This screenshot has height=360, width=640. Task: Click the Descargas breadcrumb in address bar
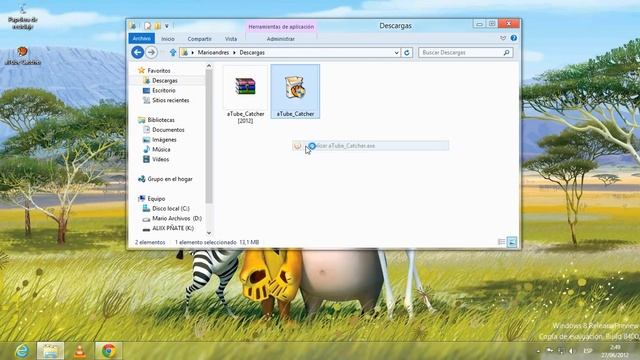pyautogui.click(x=252, y=53)
